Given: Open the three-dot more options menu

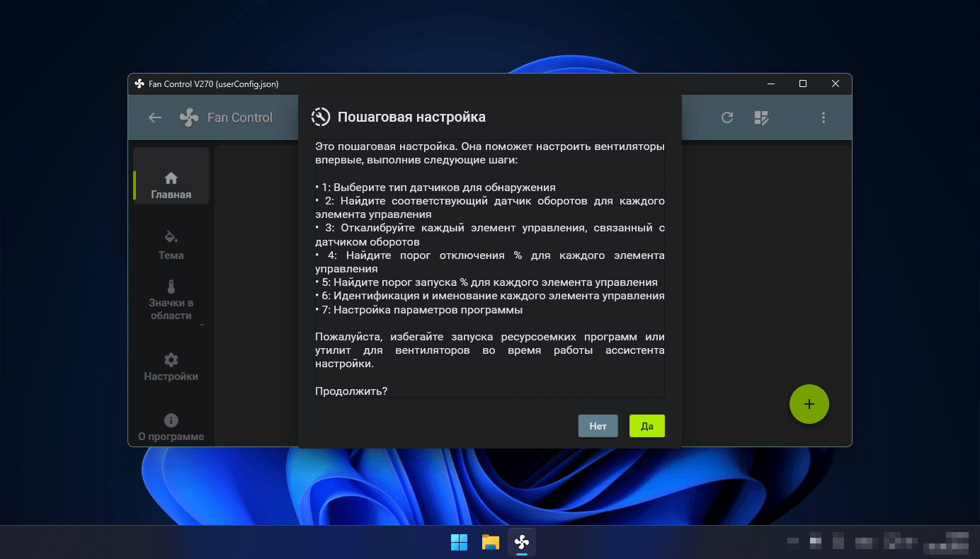Looking at the screenshot, I should pos(824,117).
